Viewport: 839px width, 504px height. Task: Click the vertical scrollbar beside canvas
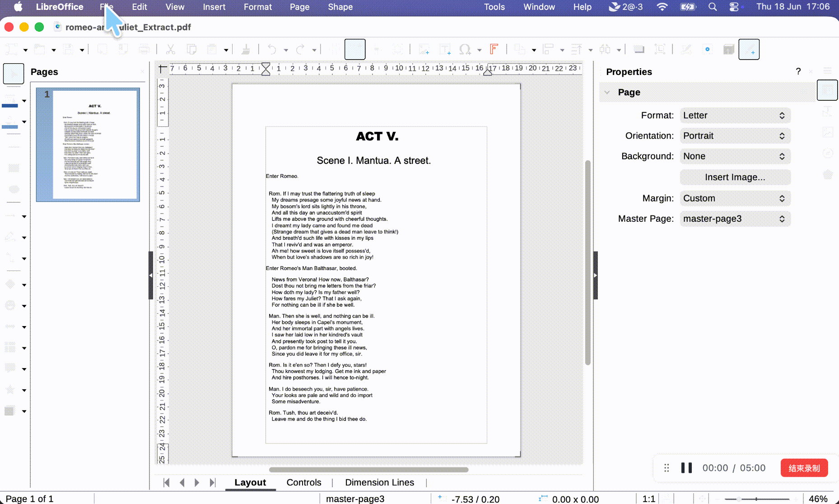click(x=587, y=262)
